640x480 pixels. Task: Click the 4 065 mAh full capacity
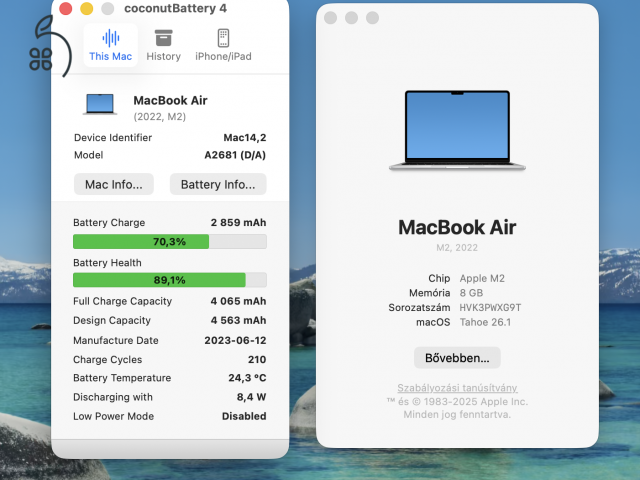click(x=238, y=301)
